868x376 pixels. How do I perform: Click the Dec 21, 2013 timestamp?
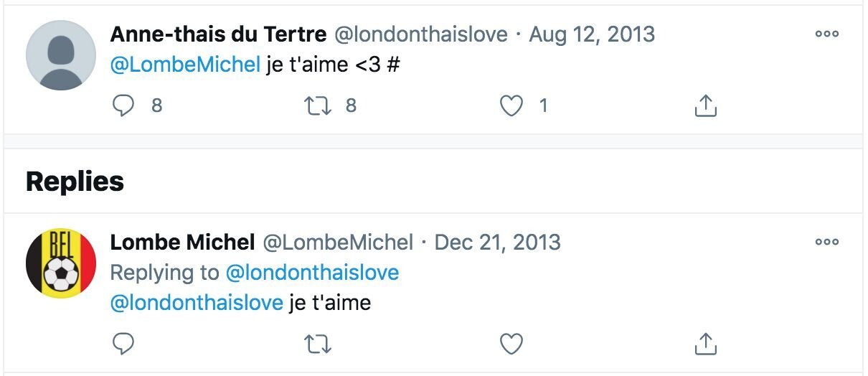point(498,243)
